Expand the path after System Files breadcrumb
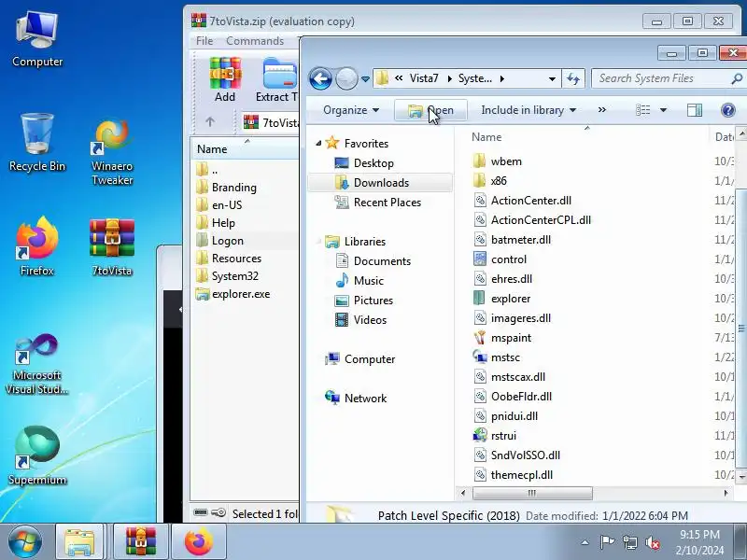Viewport: 747px width, 560px height. 502,78
